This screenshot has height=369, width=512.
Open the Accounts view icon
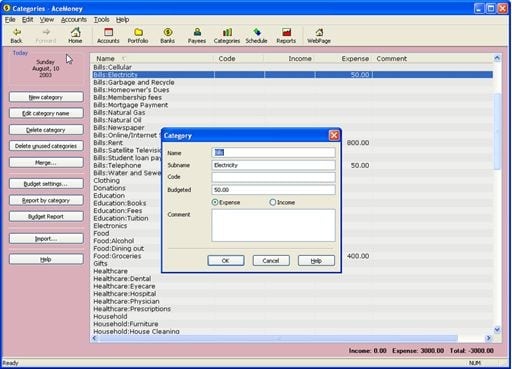[x=108, y=36]
